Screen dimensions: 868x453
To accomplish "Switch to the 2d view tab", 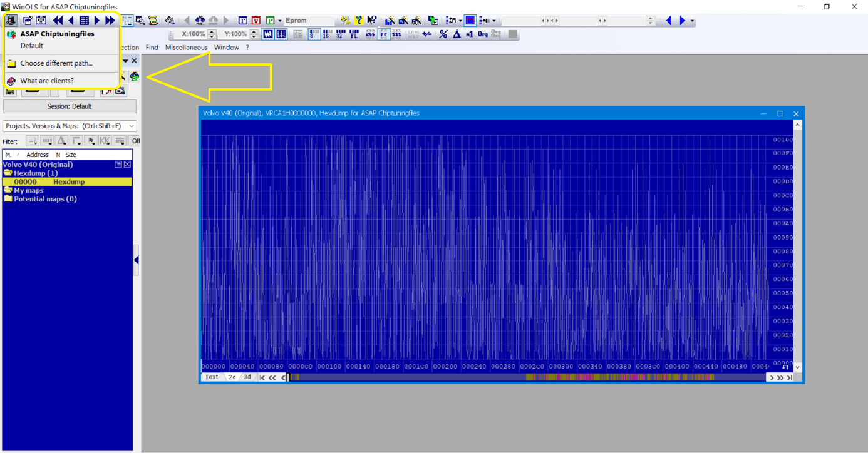I will click(x=230, y=377).
